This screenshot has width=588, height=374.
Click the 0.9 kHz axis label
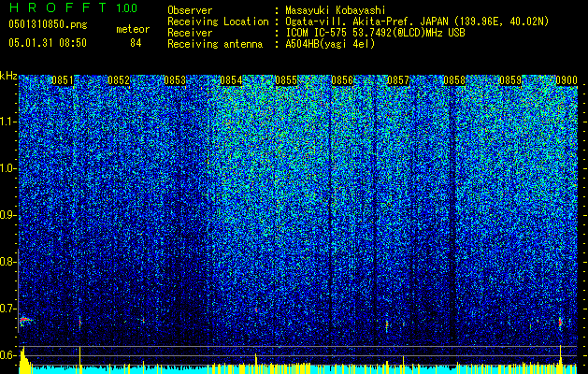pos(8,215)
